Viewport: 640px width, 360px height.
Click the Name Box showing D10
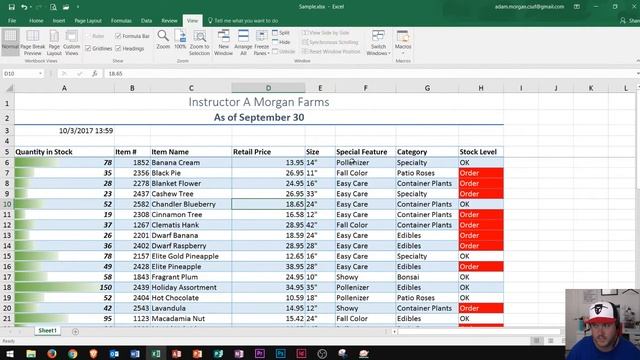pyautogui.click(x=20, y=73)
